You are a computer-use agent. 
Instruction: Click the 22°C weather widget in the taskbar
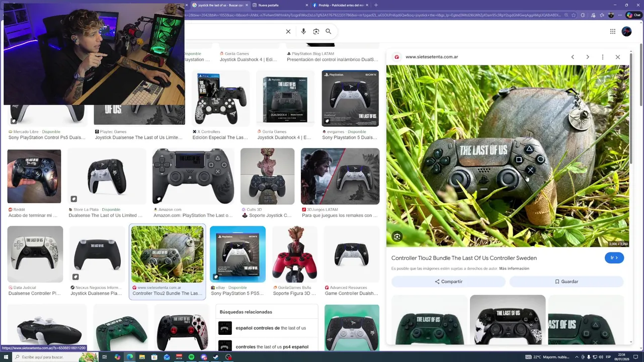click(x=547, y=357)
